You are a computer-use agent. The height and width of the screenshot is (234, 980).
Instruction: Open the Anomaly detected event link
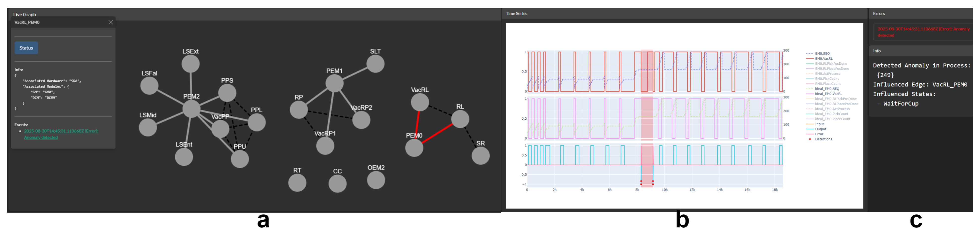pos(61,134)
